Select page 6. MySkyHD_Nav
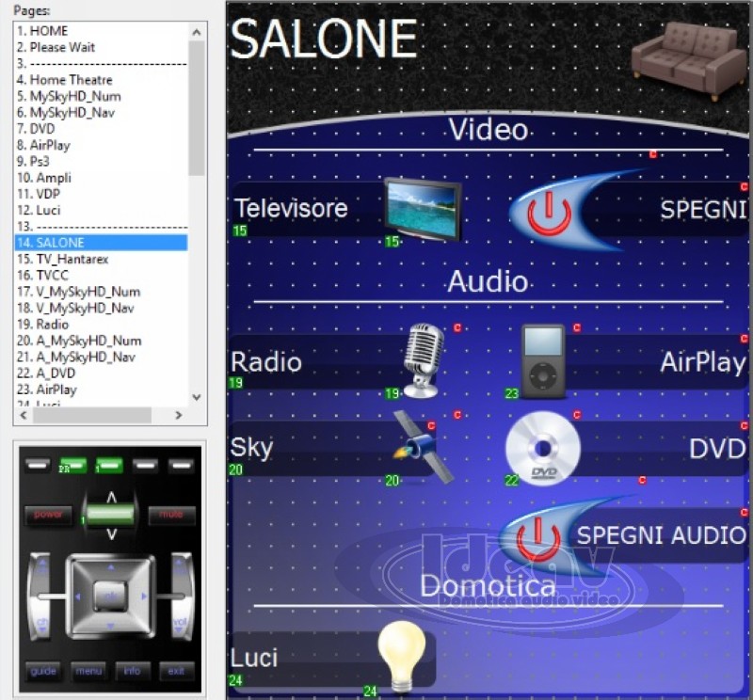Image resolution: width=753 pixels, height=700 pixels. point(101,112)
